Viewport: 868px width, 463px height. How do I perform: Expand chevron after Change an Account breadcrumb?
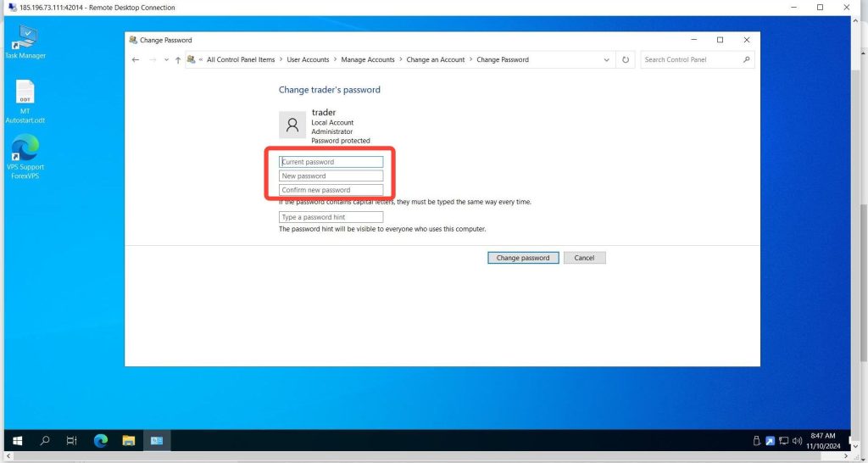[470, 60]
